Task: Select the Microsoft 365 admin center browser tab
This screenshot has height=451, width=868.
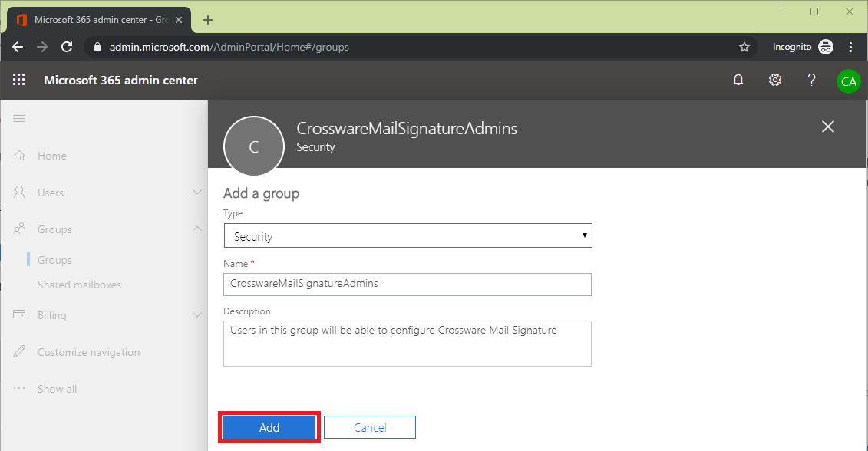Action: (100, 20)
